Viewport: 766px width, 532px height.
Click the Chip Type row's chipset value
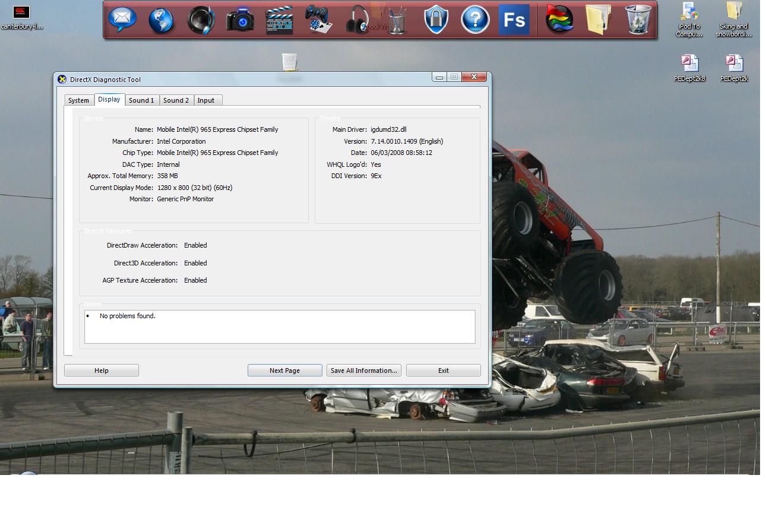217,153
